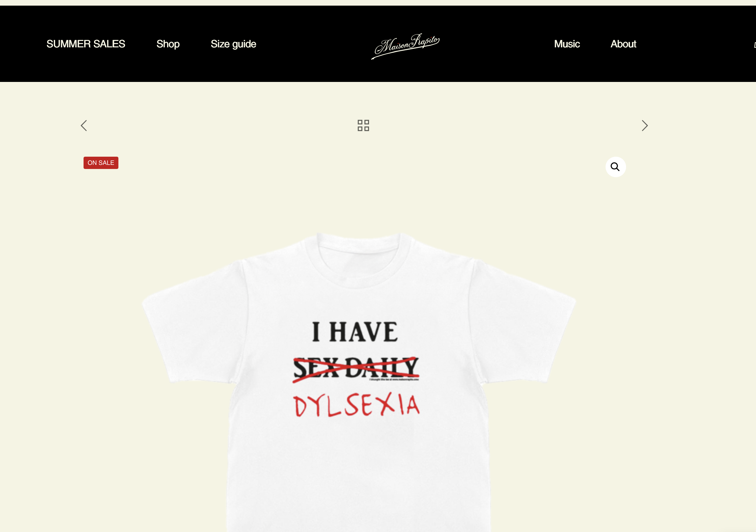Click the "I HAVE" text on shirt
756x532 pixels.
(355, 332)
